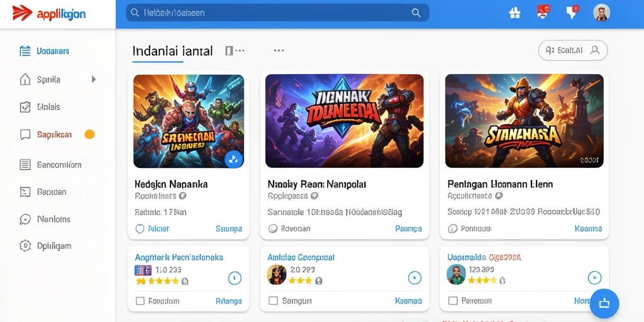Tick the Paremum checkbox
The width and height of the screenshot is (644, 322).
(453, 301)
